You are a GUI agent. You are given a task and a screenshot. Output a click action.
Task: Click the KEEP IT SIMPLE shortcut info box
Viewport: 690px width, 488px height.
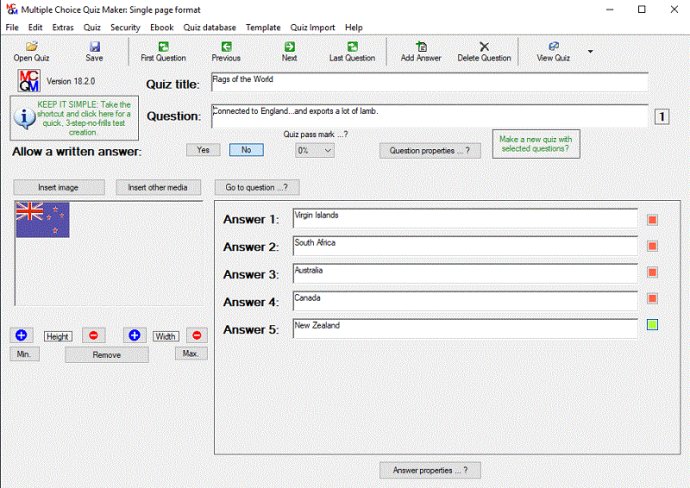tap(74, 118)
